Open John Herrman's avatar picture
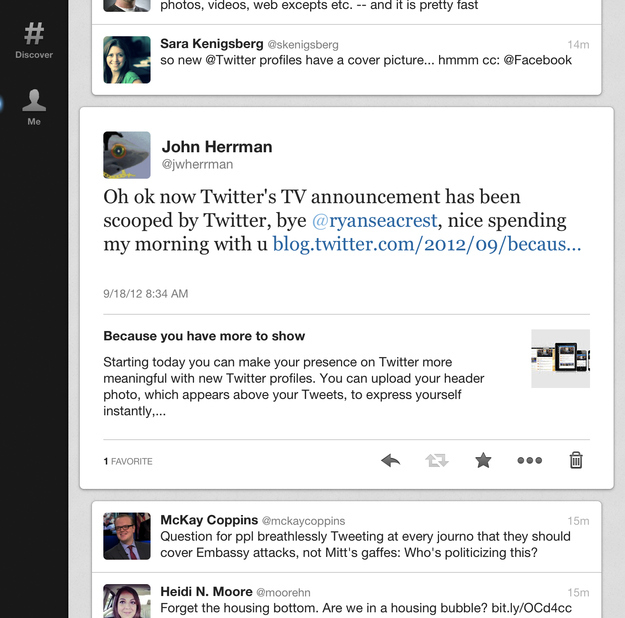This screenshot has width=625, height=618. pyautogui.click(x=127, y=155)
